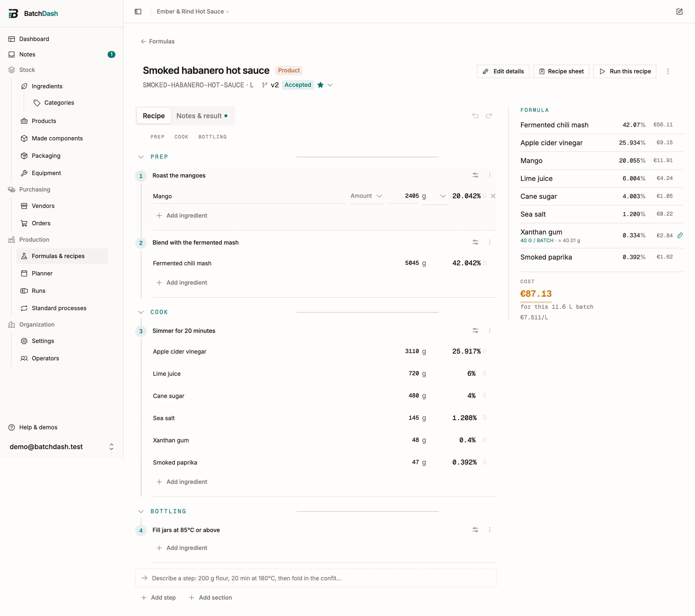Switch to the Notes & result tab
Viewport: 695px width, 616px height.
coord(202,116)
